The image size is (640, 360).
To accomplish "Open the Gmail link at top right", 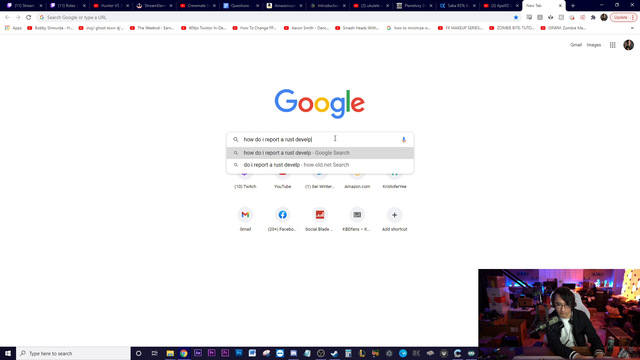I will coord(576,45).
